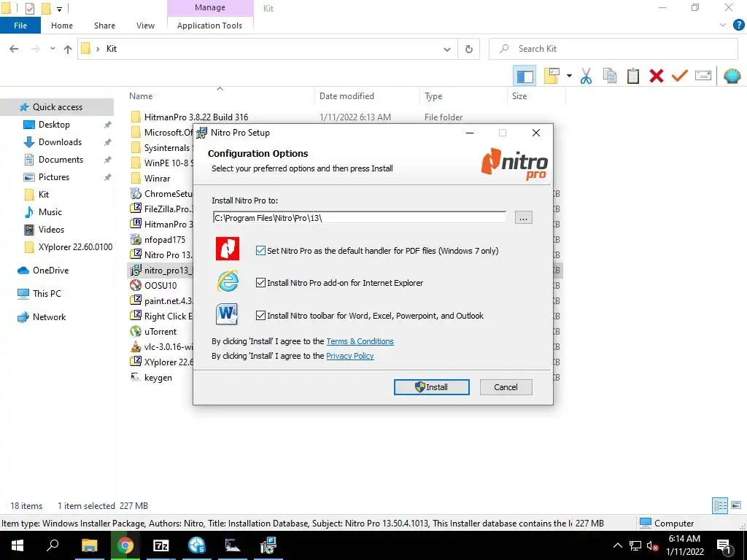Open the notification center icon
The height and width of the screenshot is (560, 747).
click(724, 545)
